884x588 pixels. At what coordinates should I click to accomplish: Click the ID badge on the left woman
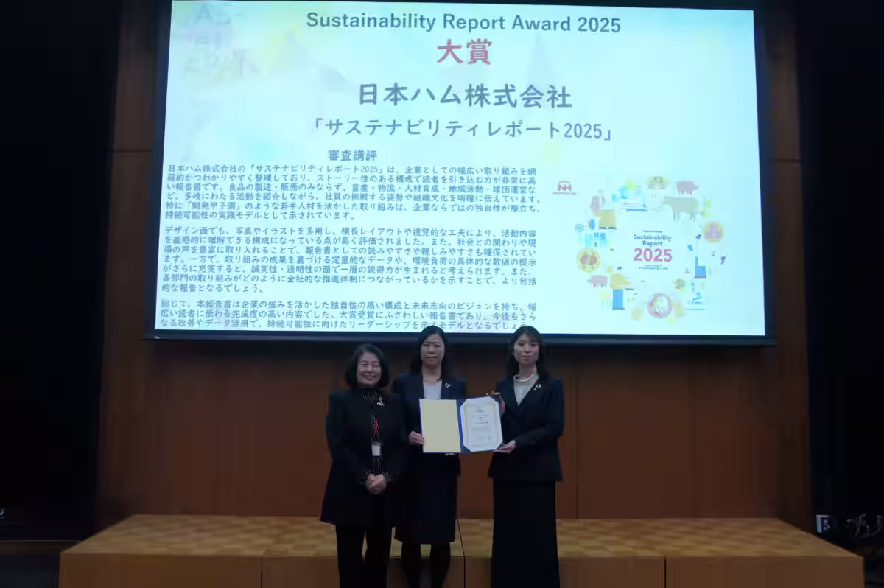tap(376, 448)
